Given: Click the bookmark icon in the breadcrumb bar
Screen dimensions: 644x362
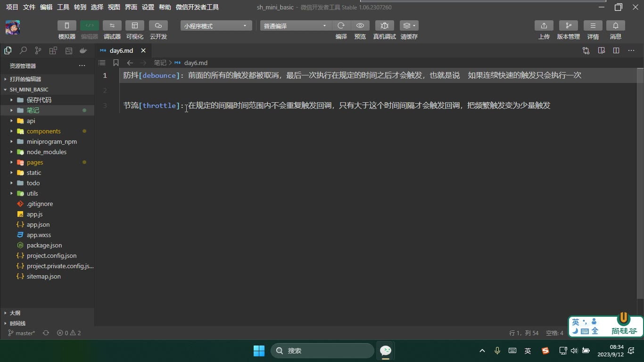Looking at the screenshot, I should [116, 63].
